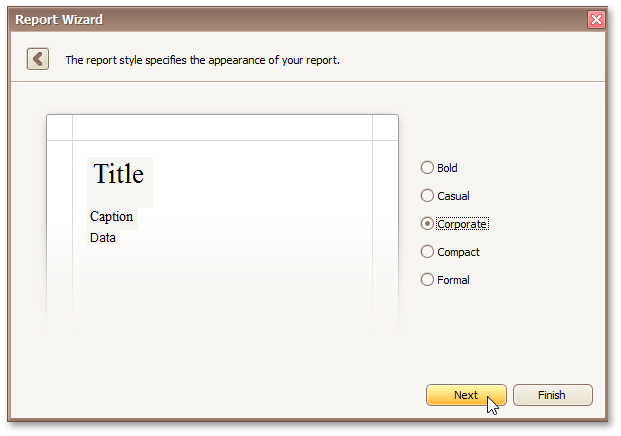Click the 'Corporate' focused label text

462,224
